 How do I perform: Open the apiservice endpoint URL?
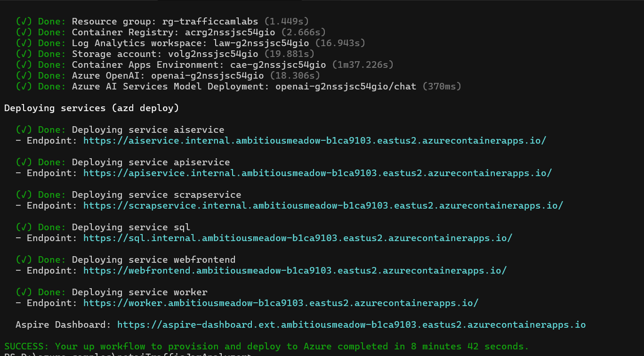click(318, 173)
